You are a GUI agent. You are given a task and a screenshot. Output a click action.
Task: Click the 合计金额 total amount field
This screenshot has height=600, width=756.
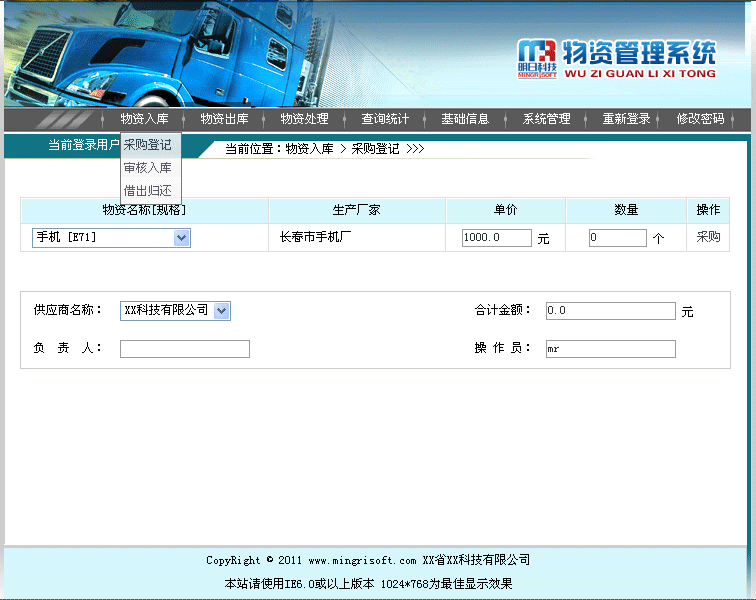click(x=610, y=311)
